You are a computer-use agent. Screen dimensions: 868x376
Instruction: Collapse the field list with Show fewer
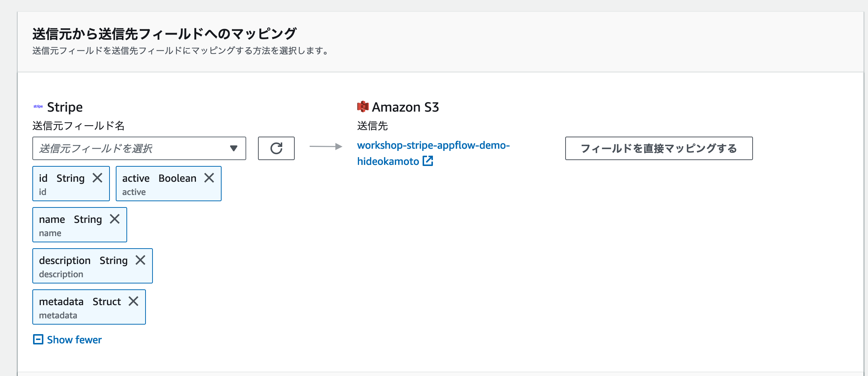point(73,340)
